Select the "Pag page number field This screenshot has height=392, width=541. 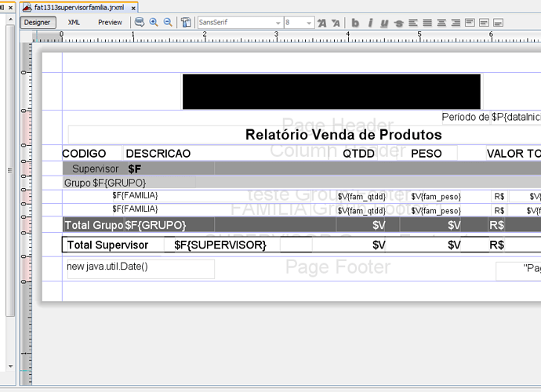pos(518,271)
